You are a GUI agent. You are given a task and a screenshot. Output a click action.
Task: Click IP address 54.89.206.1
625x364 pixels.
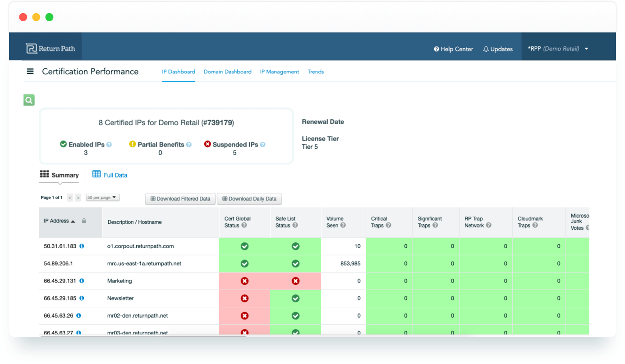point(58,264)
